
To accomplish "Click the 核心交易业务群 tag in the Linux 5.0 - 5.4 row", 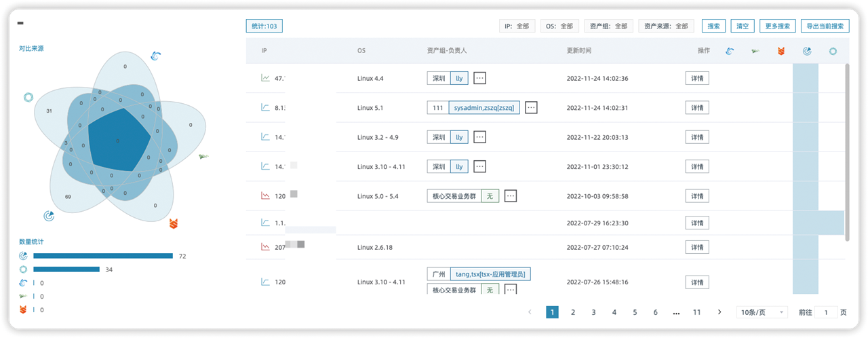I will tap(454, 195).
